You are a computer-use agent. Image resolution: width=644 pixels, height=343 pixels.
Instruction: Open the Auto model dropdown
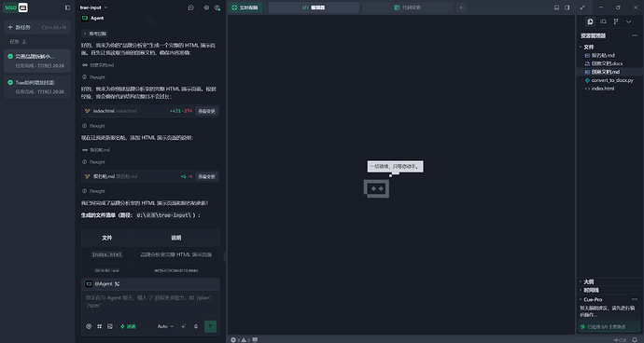pos(165,326)
